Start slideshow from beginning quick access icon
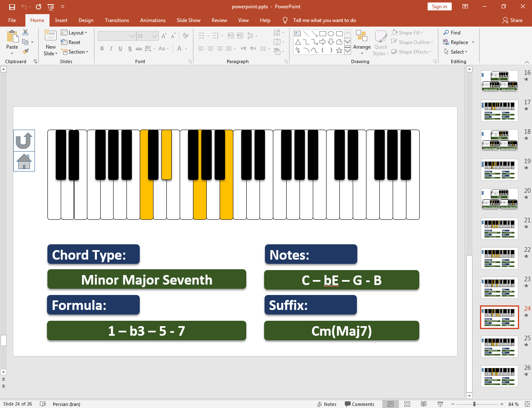The height and width of the screenshot is (408, 532). pyautogui.click(x=51, y=7)
